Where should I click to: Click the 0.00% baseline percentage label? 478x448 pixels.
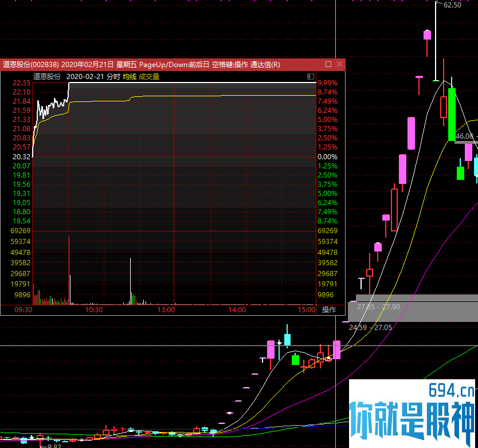coord(327,156)
